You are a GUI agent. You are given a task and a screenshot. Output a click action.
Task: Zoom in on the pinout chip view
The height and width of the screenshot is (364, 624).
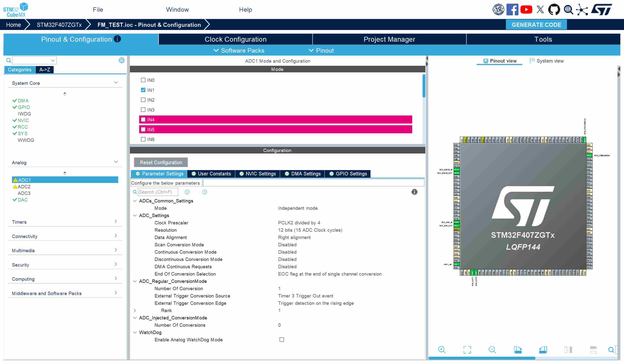[441, 350]
